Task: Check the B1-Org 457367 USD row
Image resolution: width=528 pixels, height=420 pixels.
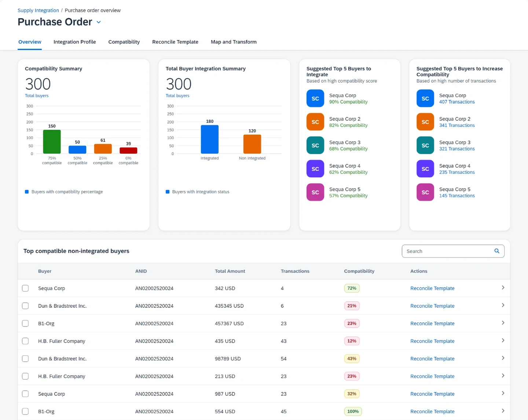Action: [x=25, y=324]
